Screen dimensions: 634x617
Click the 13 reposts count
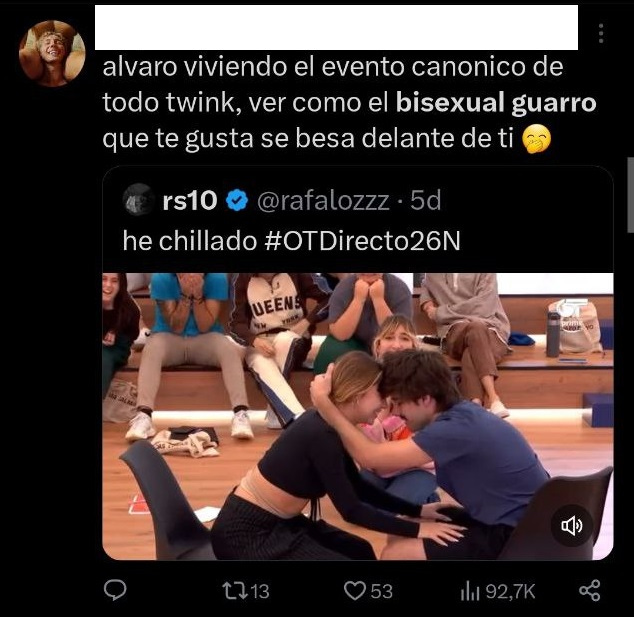(261, 591)
